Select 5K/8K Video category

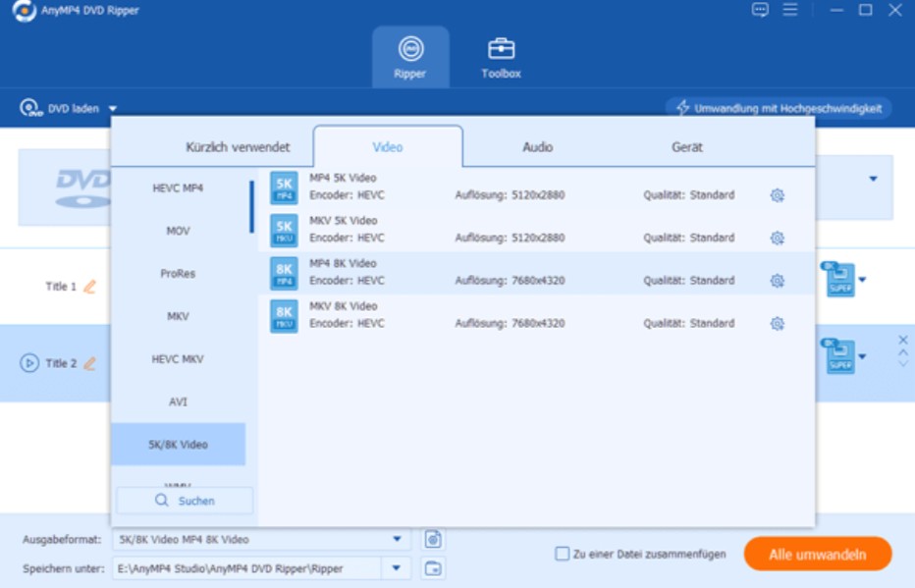(178, 444)
